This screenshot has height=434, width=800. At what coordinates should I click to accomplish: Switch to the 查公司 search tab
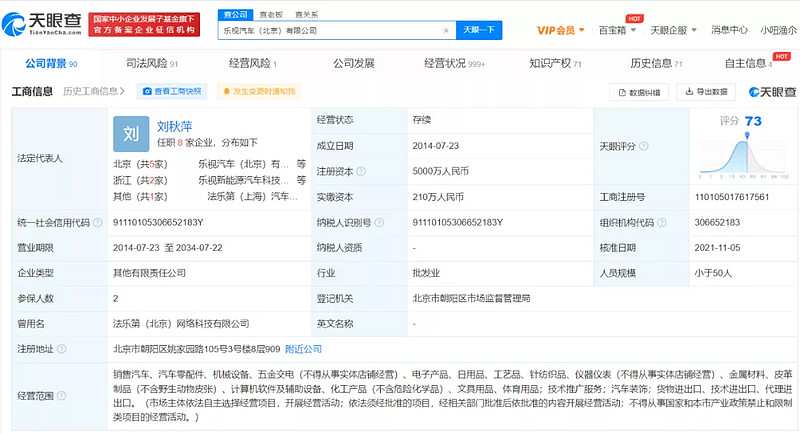(235, 15)
